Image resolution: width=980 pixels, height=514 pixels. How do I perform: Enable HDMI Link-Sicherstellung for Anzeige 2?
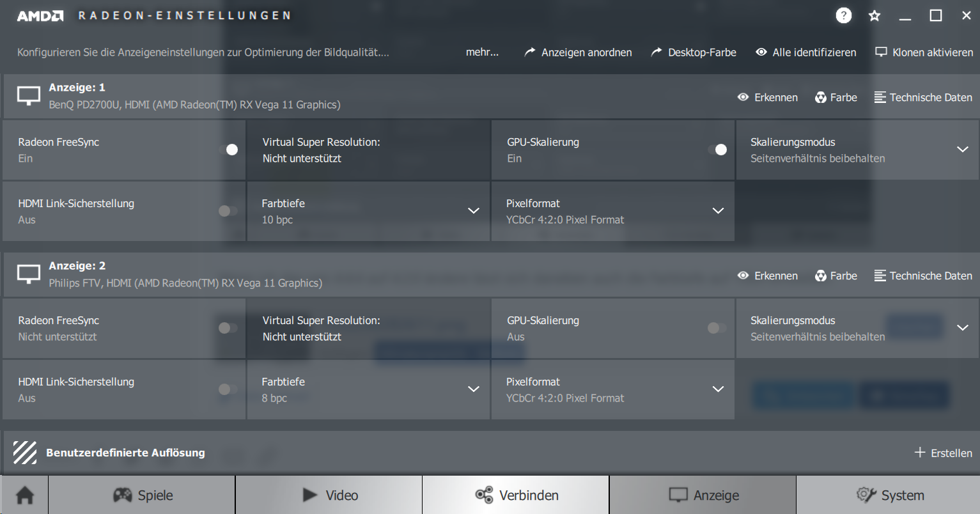[228, 389]
